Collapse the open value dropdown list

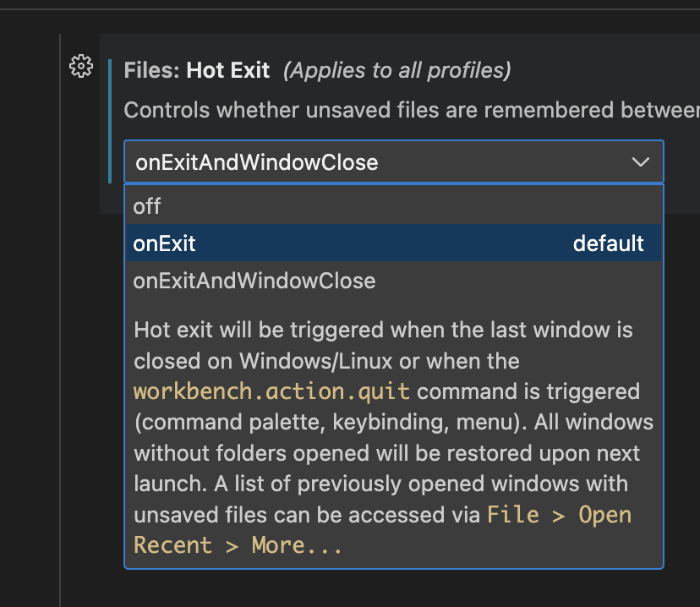(641, 161)
